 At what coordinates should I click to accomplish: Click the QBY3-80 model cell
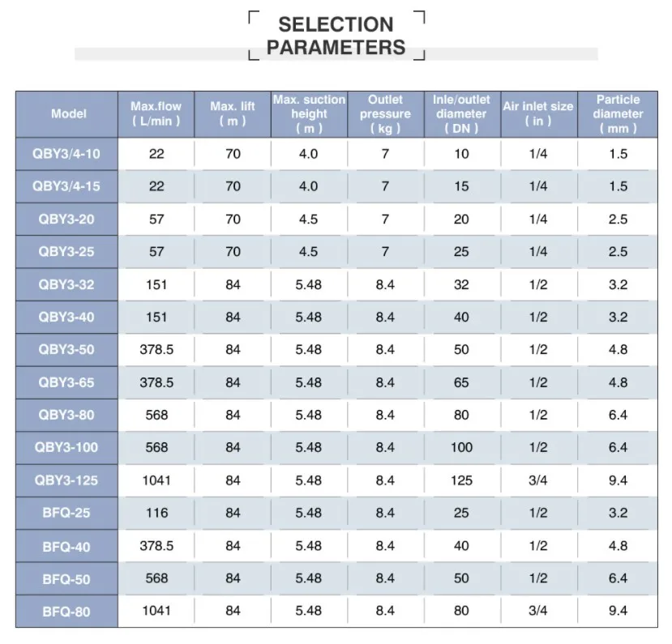[x=66, y=415]
